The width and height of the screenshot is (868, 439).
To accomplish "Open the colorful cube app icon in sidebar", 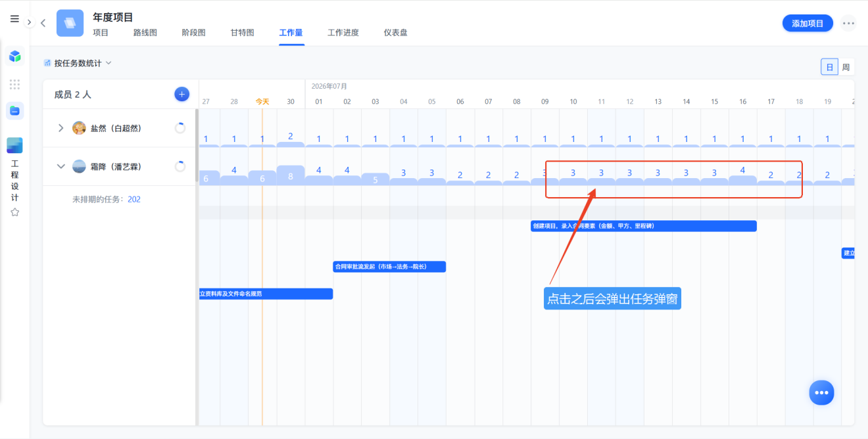I will (14, 57).
